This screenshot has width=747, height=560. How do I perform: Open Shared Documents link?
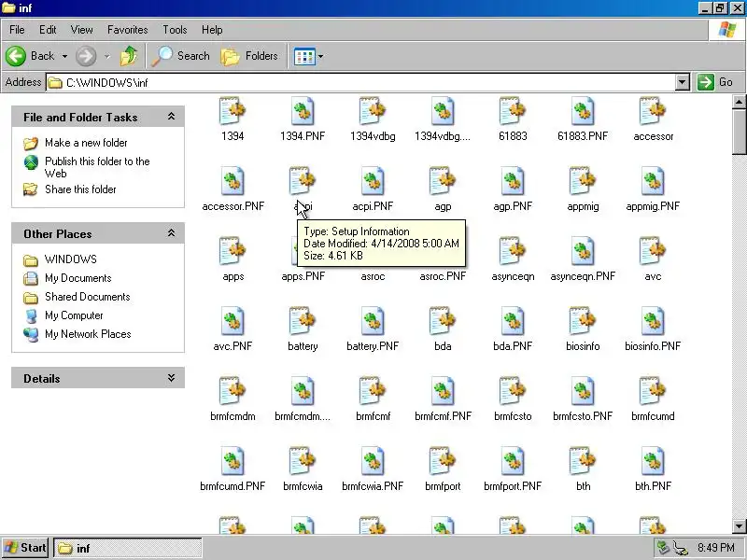click(x=87, y=296)
